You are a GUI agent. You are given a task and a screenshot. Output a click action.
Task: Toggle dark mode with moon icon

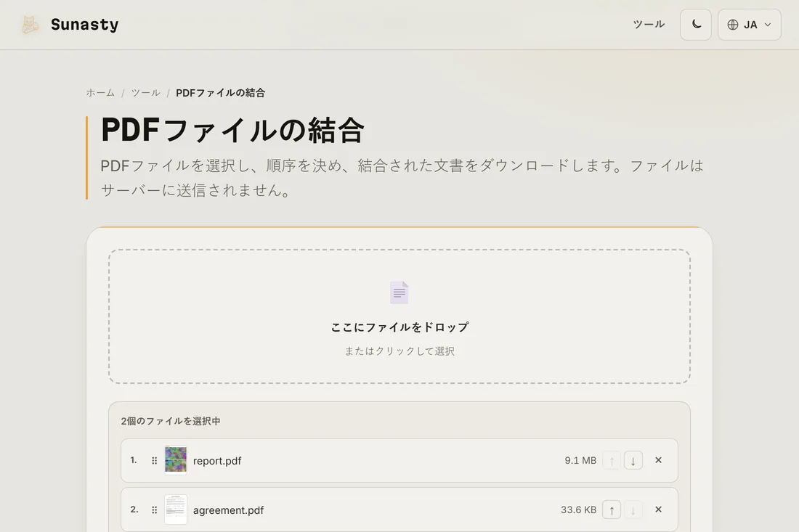point(696,25)
